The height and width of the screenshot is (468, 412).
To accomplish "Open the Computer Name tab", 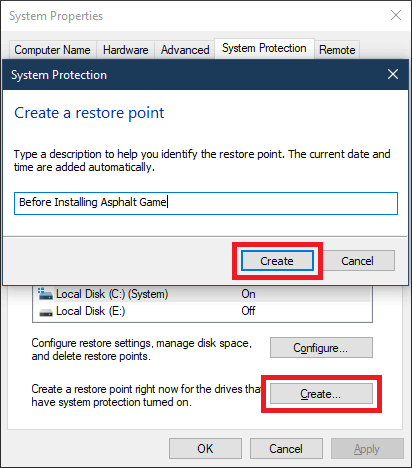I will pyautogui.click(x=53, y=50).
